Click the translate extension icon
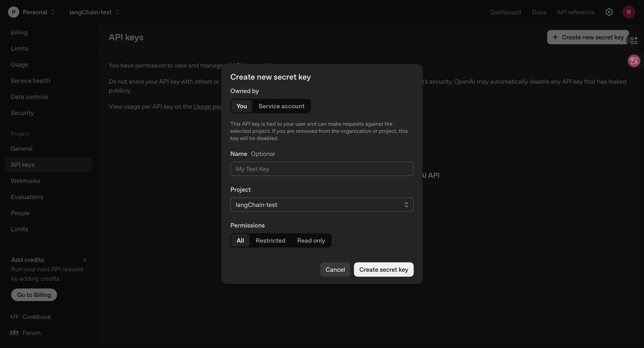 pos(634,61)
